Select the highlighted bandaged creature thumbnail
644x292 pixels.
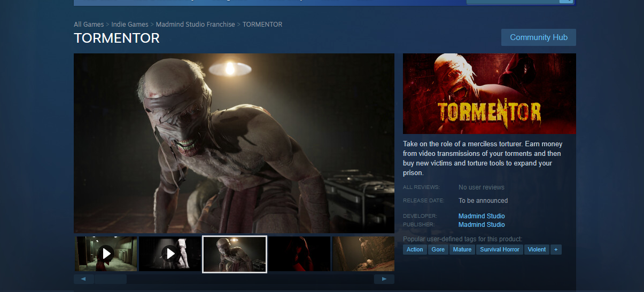tap(235, 254)
